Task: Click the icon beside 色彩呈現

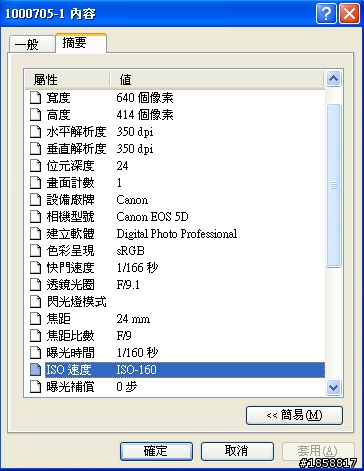Action: [x=36, y=251]
